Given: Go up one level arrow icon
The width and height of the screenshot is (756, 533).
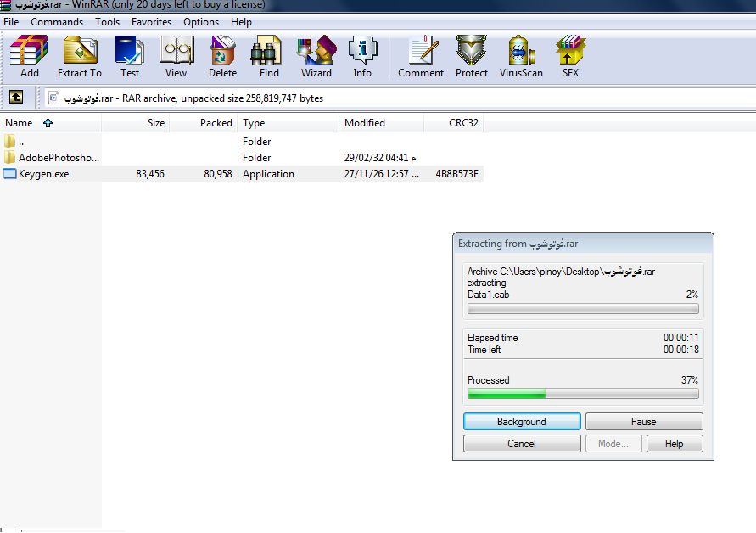Looking at the screenshot, I should [x=16, y=98].
